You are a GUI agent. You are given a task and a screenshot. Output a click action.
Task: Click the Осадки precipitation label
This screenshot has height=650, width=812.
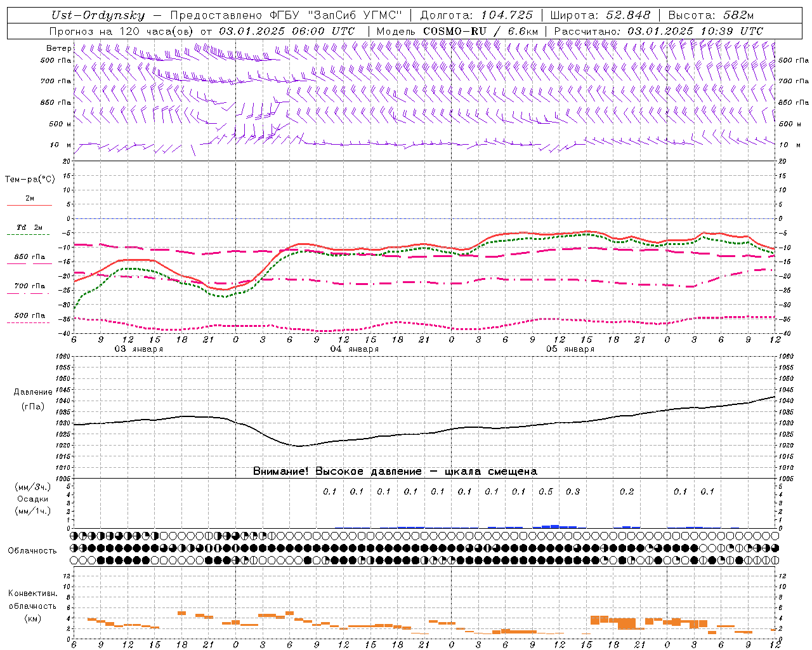click(x=33, y=499)
